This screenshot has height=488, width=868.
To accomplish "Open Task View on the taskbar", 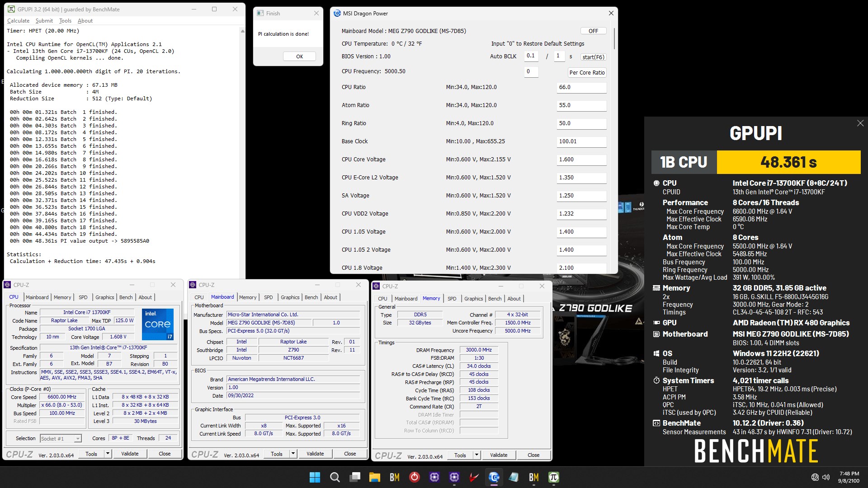I will tap(355, 477).
